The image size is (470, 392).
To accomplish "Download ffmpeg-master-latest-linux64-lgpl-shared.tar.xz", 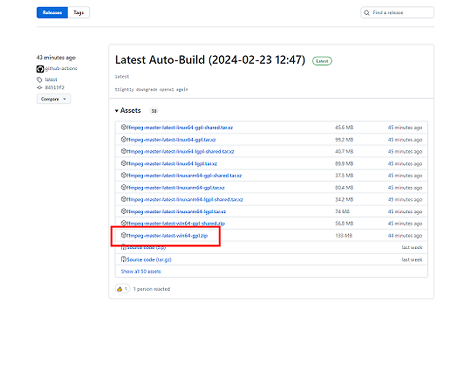I will point(180,152).
